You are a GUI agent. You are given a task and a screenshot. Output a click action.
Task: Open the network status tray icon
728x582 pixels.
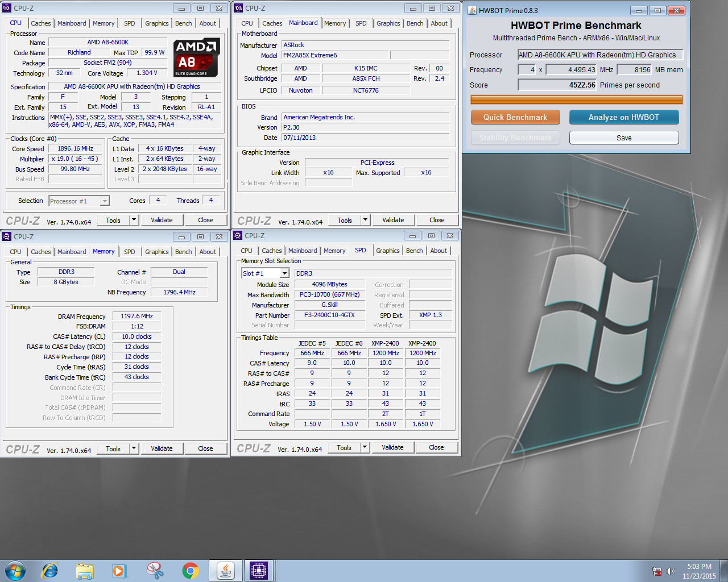pyautogui.click(x=657, y=571)
